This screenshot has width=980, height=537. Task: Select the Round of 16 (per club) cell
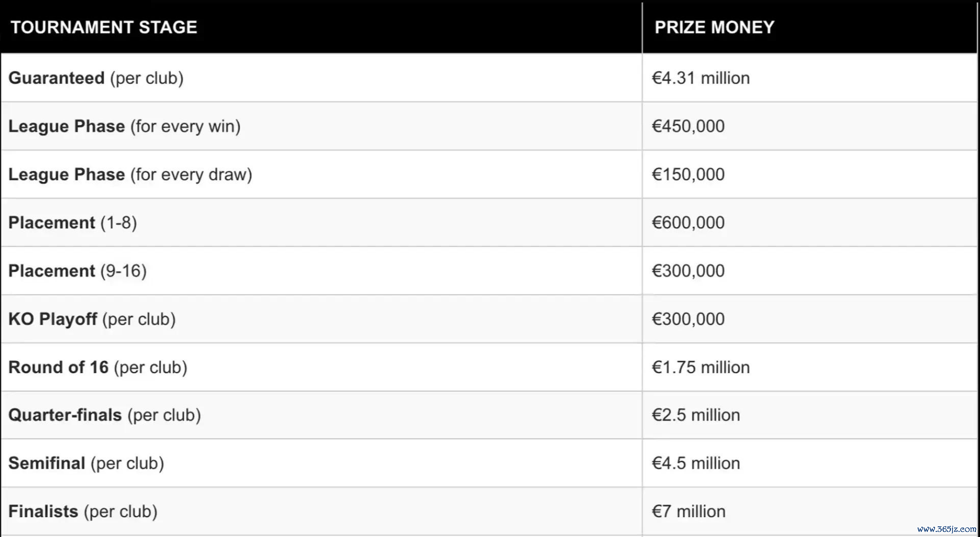(98, 367)
